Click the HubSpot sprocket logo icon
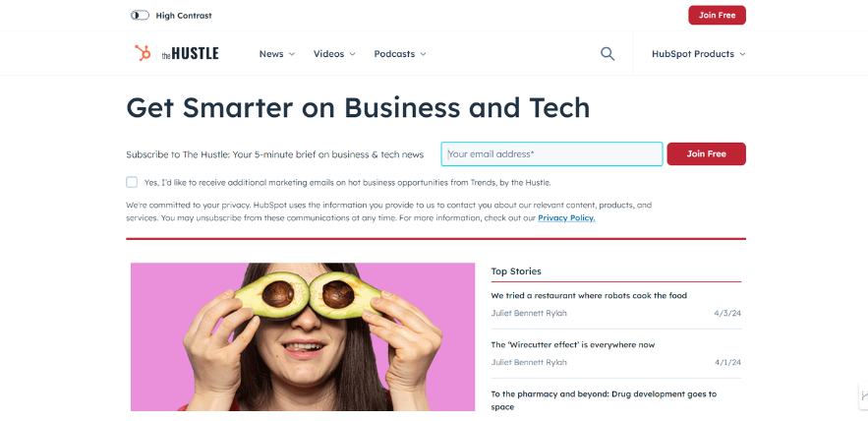 click(x=143, y=53)
